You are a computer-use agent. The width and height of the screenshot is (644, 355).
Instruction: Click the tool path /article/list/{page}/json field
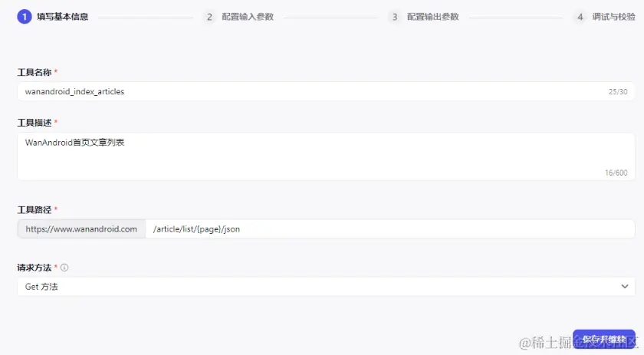(390, 228)
